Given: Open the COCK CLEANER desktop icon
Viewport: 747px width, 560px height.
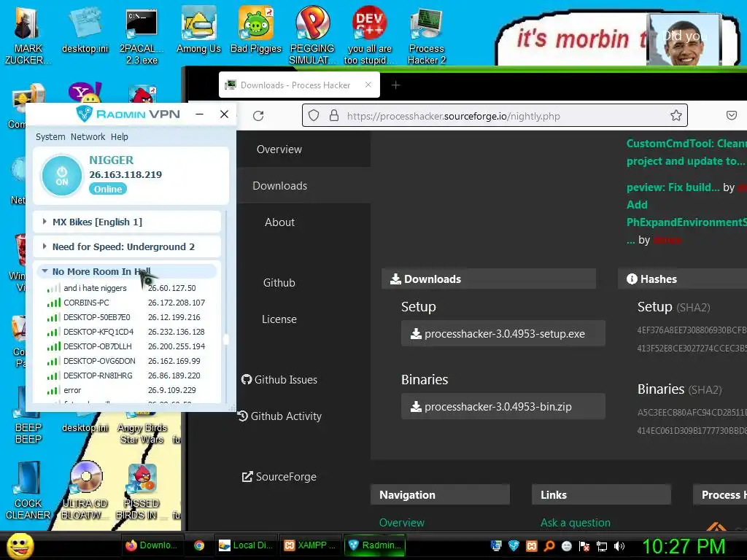Looking at the screenshot, I should tap(28, 491).
